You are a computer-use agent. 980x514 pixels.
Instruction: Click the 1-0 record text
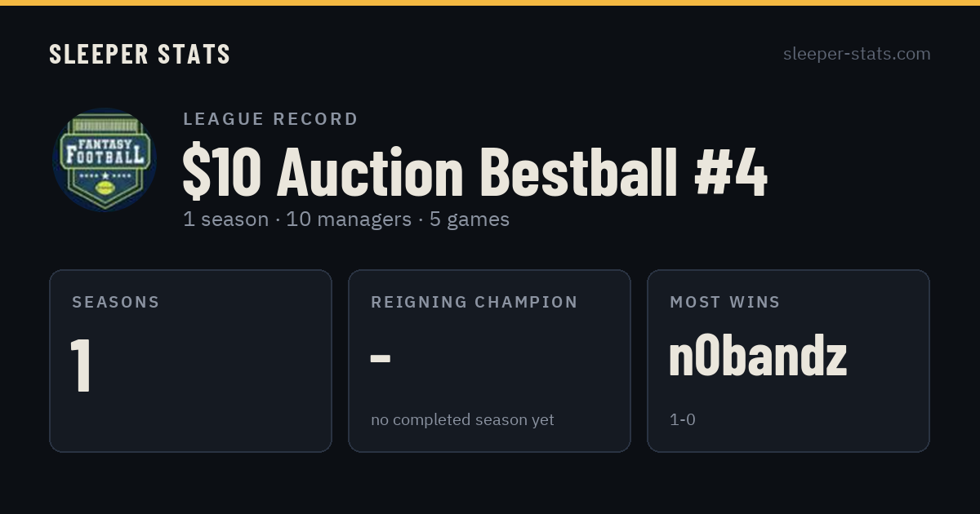click(x=683, y=420)
